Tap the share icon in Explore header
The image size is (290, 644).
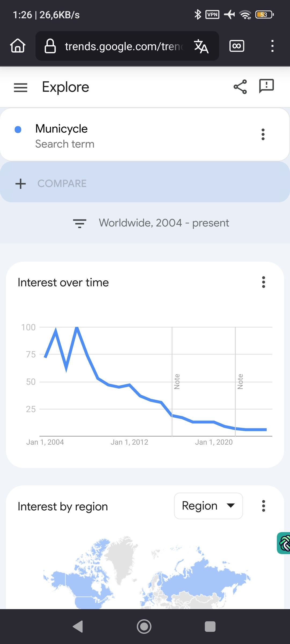(x=240, y=87)
